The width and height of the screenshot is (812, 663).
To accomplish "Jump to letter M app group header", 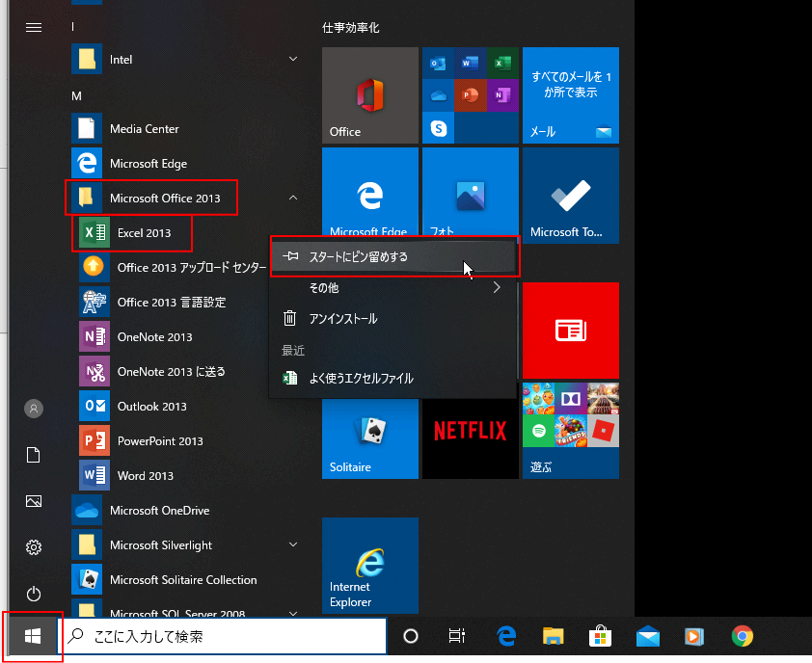I will (76, 95).
